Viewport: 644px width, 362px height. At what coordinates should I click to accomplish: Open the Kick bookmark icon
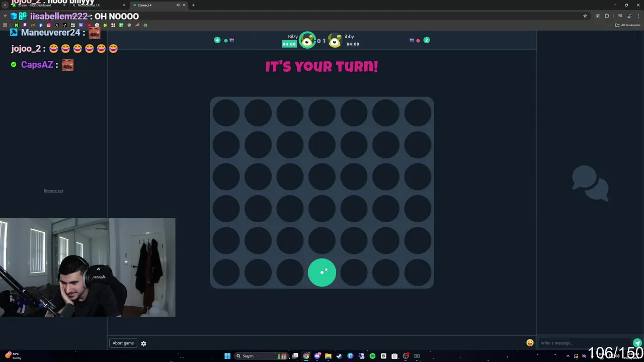click(x=16, y=25)
